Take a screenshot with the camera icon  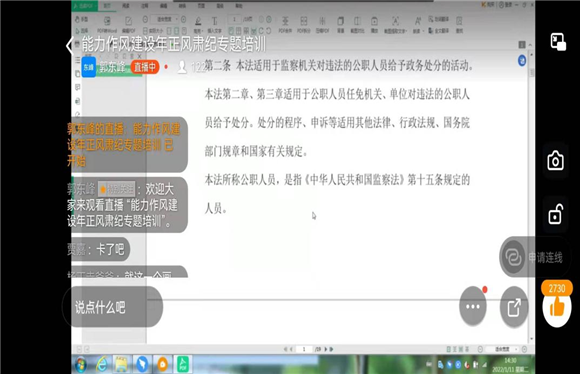pyautogui.click(x=556, y=161)
